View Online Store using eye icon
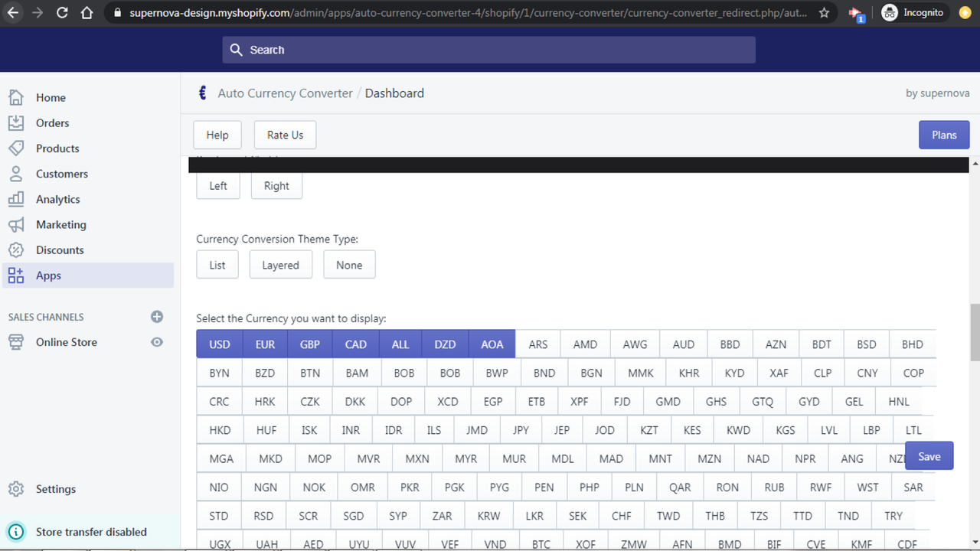980x551 pixels. coord(157,342)
